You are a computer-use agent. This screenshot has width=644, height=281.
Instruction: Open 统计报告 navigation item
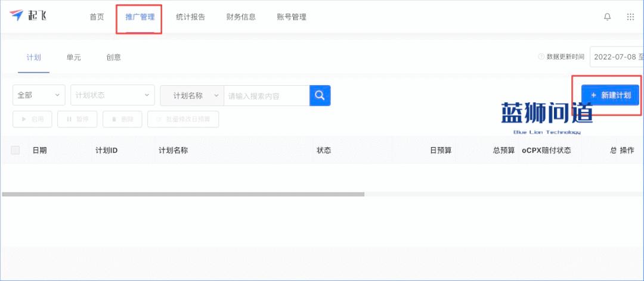[191, 17]
